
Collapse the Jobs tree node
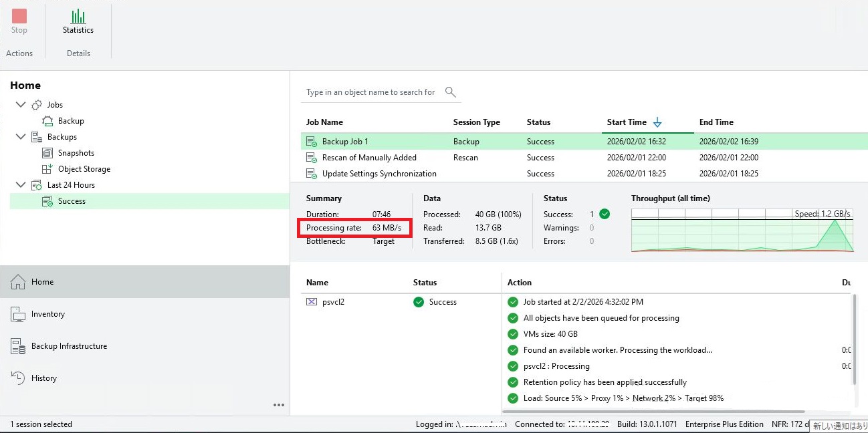[20, 105]
